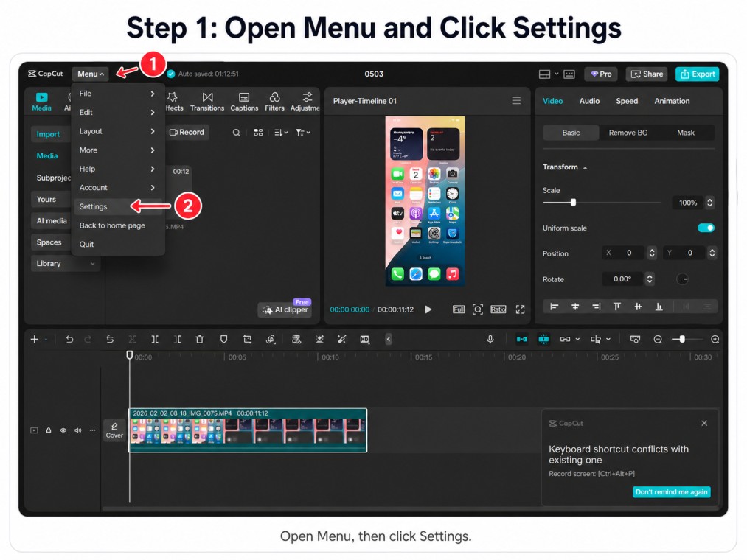
Task: Select Back to home page
Action: 118,225
